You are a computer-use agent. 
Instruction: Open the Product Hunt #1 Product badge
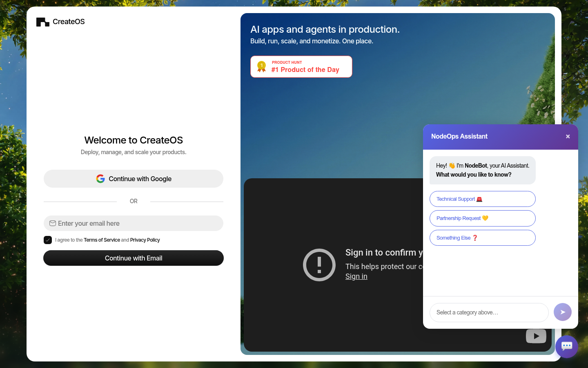(x=301, y=67)
